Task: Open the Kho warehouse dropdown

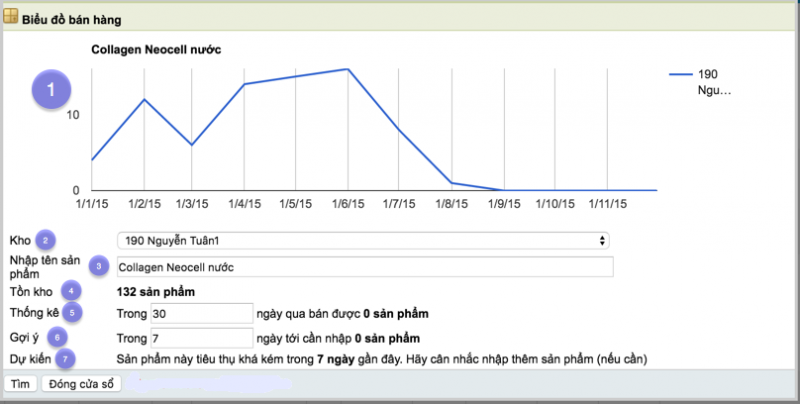Action: (363, 240)
